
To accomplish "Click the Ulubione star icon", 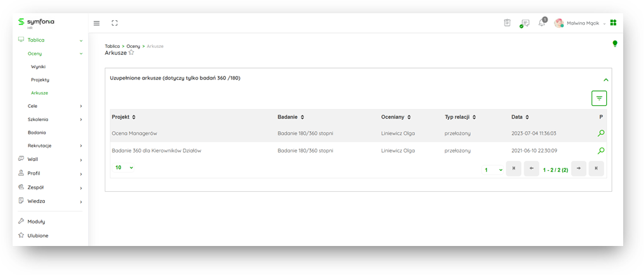I will click(x=21, y=236).
